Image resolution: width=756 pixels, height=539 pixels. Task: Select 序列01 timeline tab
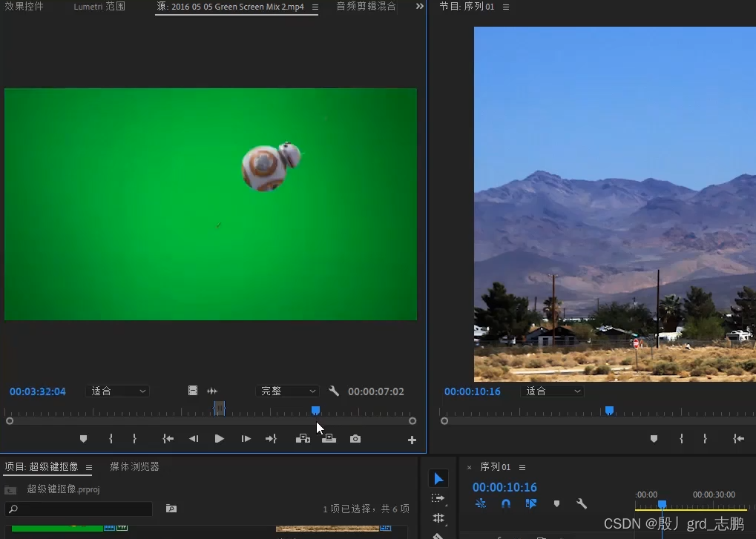(495, 467)
